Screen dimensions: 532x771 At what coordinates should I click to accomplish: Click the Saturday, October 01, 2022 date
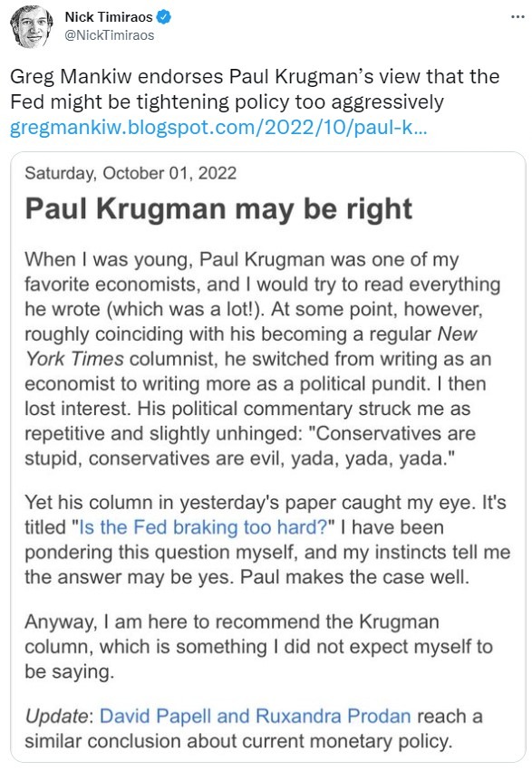point(131,173)
